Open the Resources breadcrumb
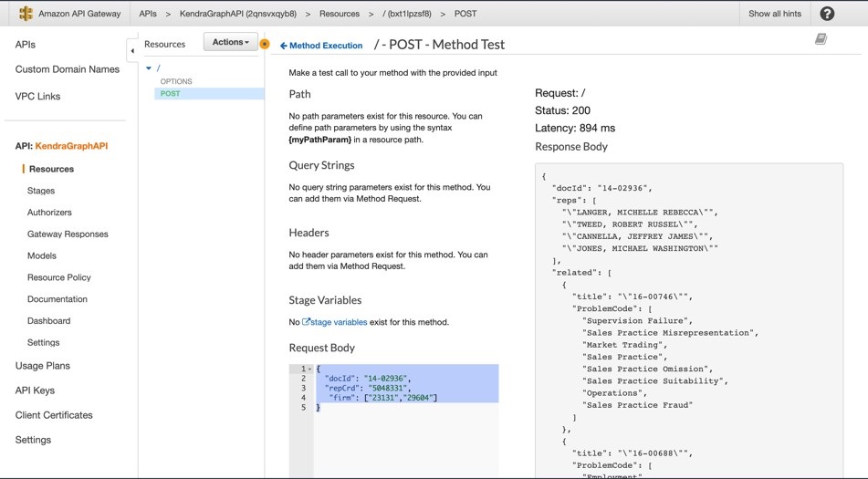 340,14
